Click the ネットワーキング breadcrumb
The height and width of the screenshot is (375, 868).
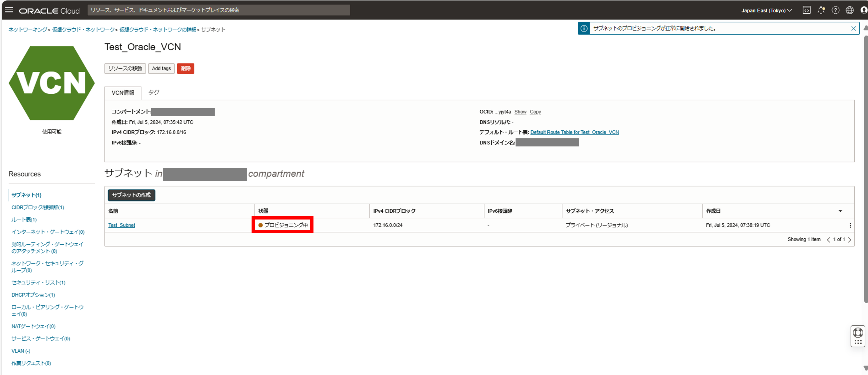coord(28,30)
